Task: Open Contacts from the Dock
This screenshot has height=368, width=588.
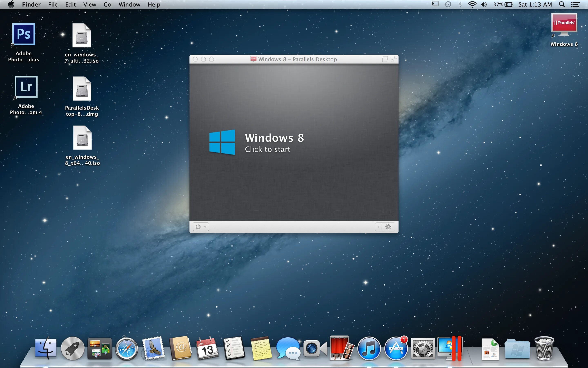Action: click(180, 348)
